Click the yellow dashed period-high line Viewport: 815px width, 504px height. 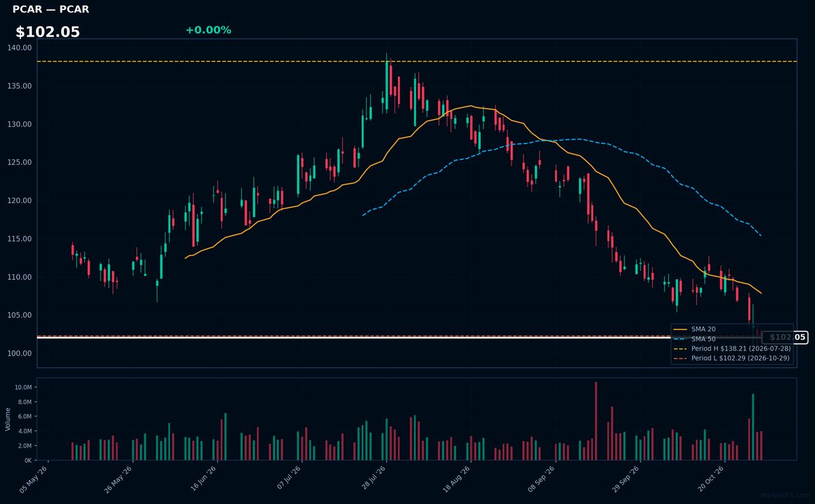point(416,62)
